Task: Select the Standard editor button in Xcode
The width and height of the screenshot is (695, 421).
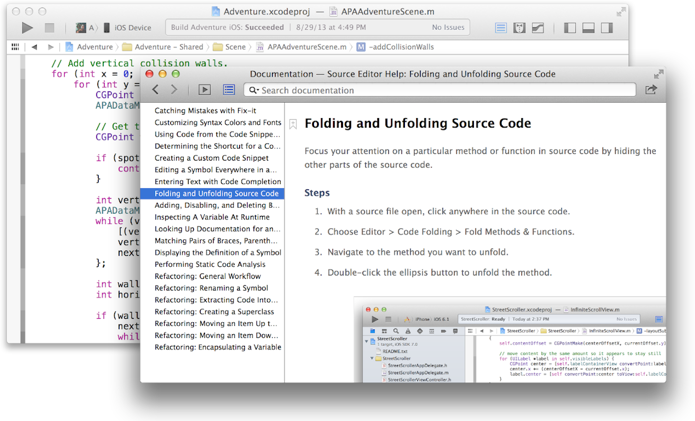Action: pyautogui.click(x=501, y=27)
